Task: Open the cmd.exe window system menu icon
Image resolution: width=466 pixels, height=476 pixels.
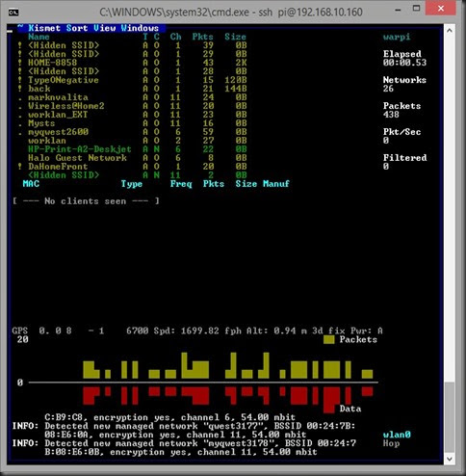Action: [x=13, y=13]
